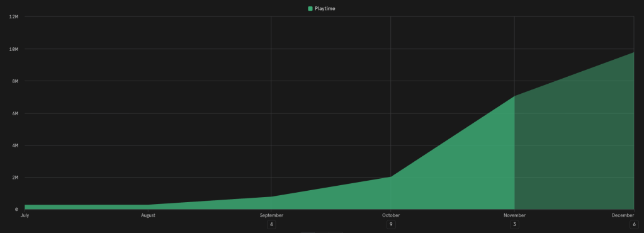
Task: Click the August x-axis label
Action: pos(148,215)
